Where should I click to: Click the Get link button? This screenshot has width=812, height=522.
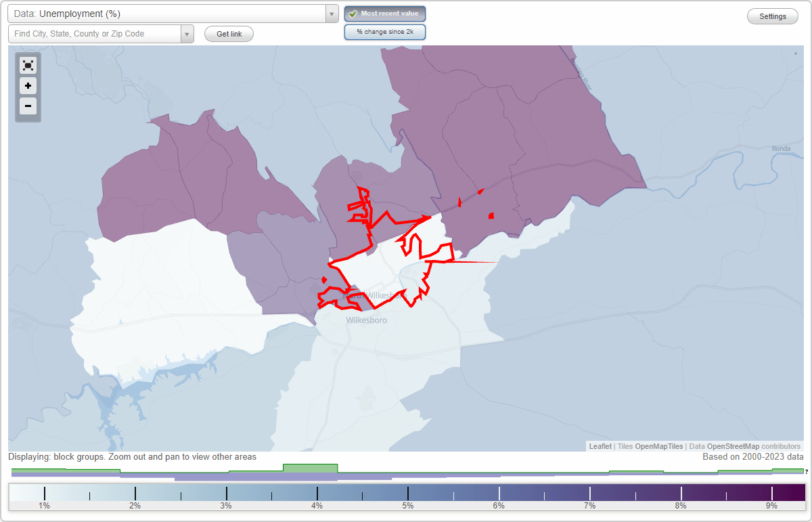coord(229,34)
